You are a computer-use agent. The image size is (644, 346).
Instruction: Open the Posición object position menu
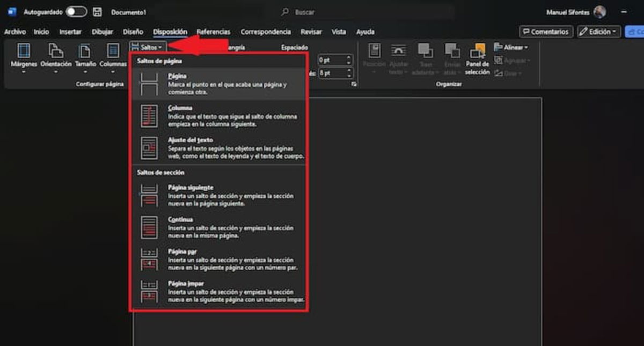click(374, 58)
